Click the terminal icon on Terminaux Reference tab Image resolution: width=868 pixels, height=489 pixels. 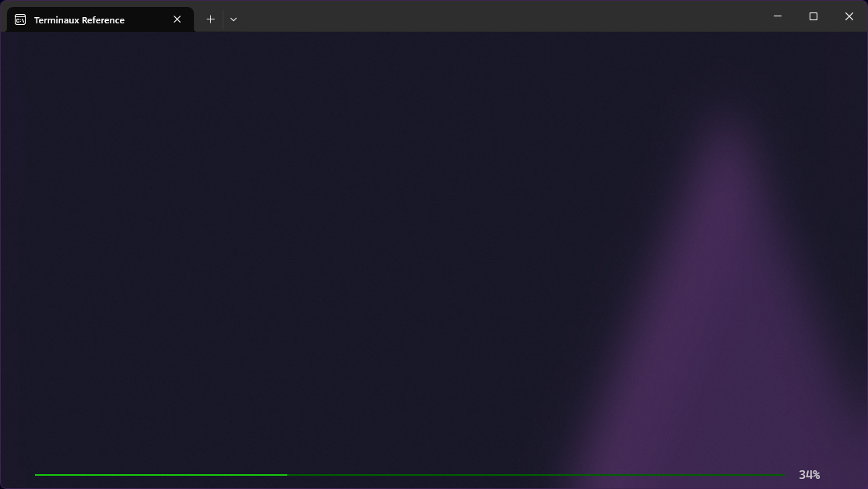click(x=20, y=19)
